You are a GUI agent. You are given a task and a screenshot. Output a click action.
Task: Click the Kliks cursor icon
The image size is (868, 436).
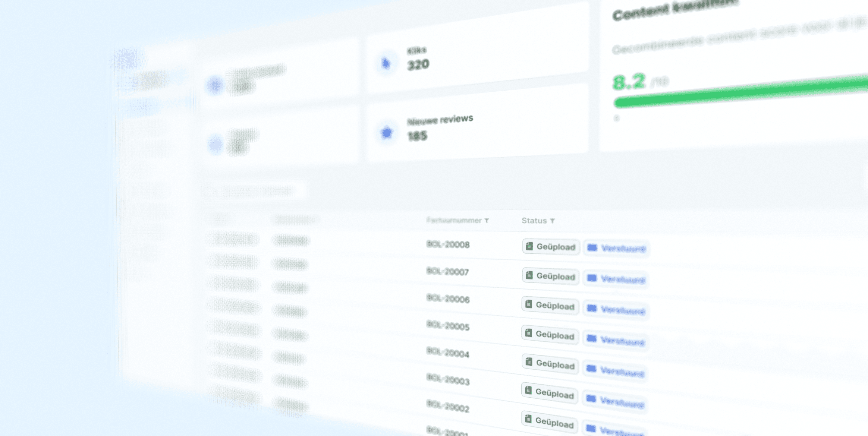pyautogui.click(x=386, y=63)
